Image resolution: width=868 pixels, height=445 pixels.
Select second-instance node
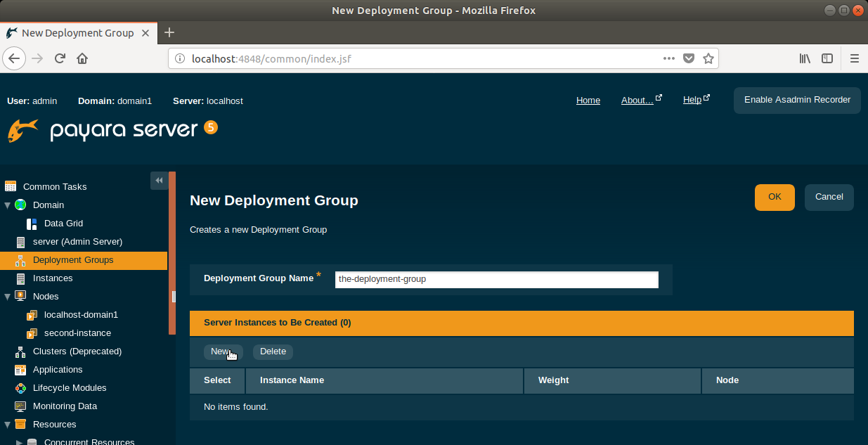(x=77, y=333)
